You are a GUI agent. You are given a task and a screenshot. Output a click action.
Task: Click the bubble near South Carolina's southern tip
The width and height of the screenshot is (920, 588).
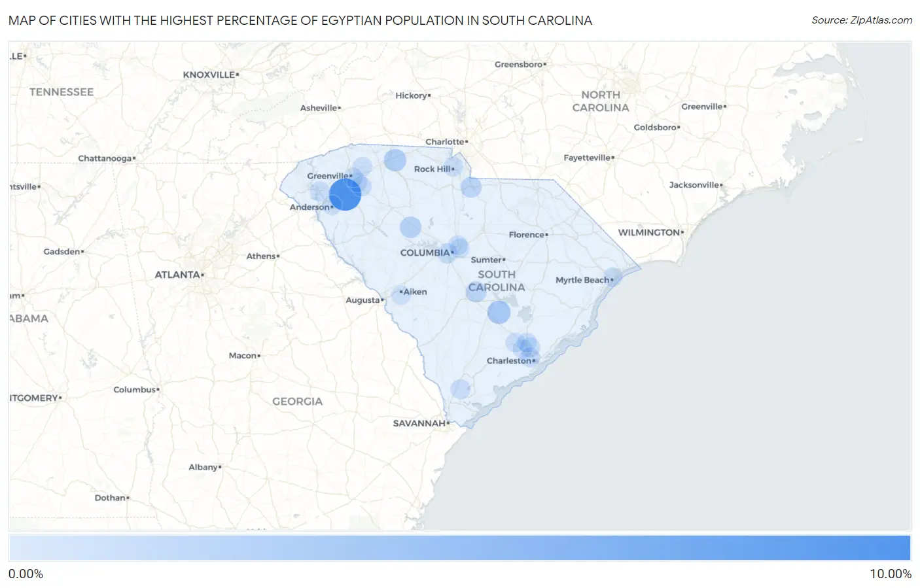click(461, 389)
